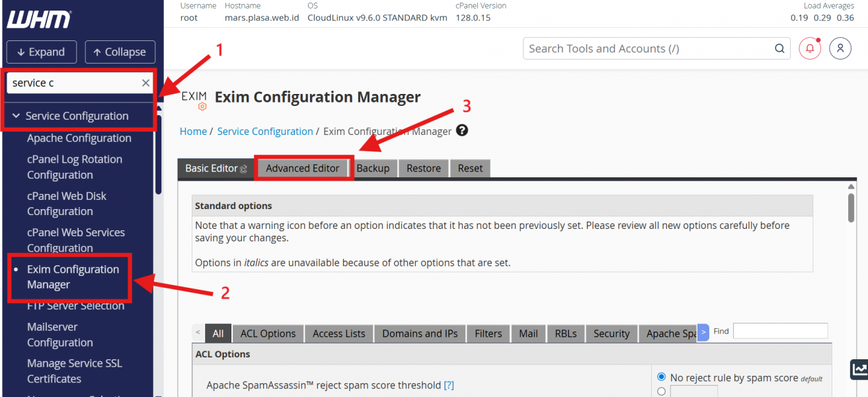Click the WHM logo

tap(38, 19)
